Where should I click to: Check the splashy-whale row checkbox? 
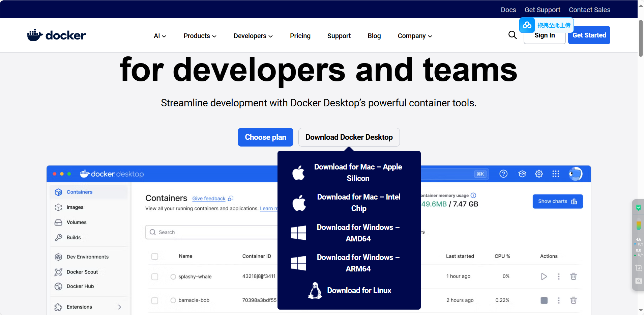tap(155, 277)
